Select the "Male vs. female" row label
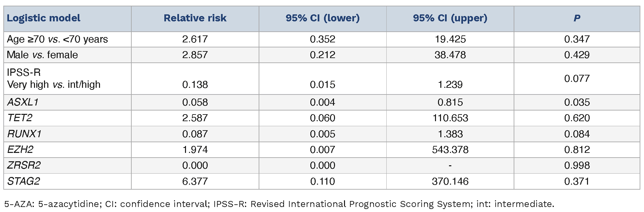This screenshot has width=644, height=212. [42, 55]
